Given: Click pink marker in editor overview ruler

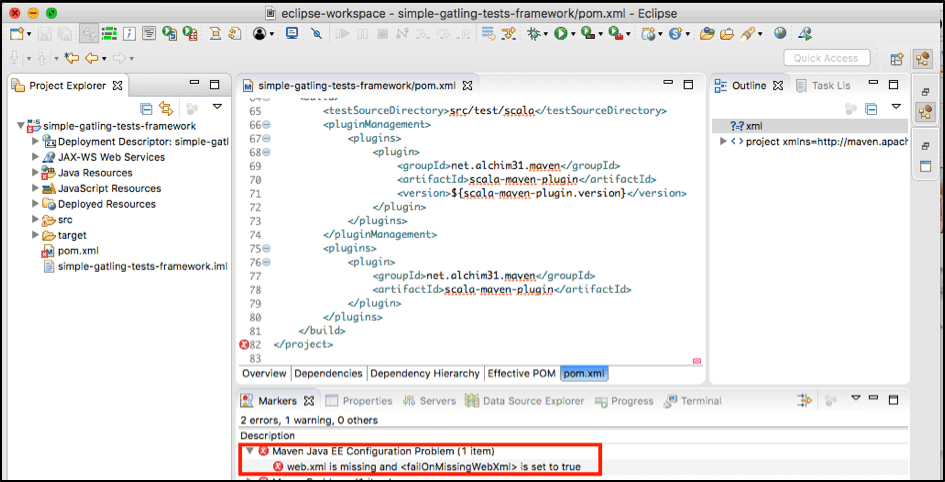Looking at the screenshot, I should click(x=697, y=361).
